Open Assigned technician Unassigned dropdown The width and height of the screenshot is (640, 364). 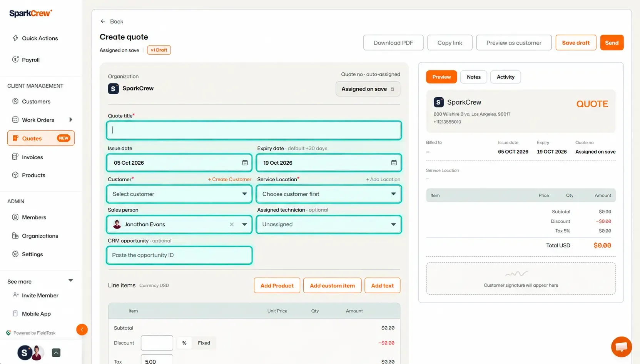pyautogui.click(x=329, y=224)
